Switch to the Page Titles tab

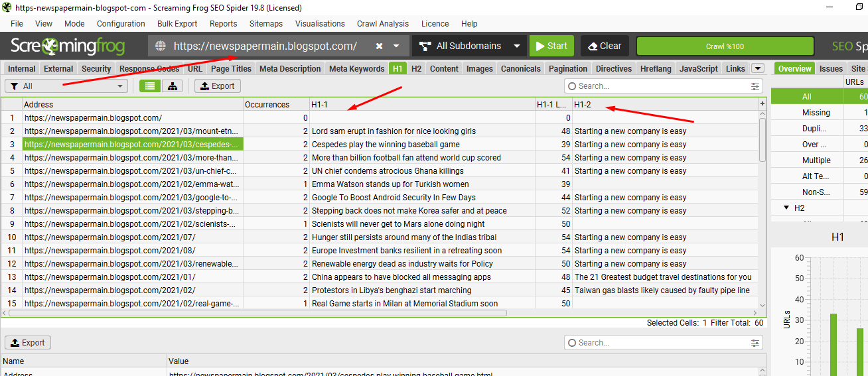[231, 69]
